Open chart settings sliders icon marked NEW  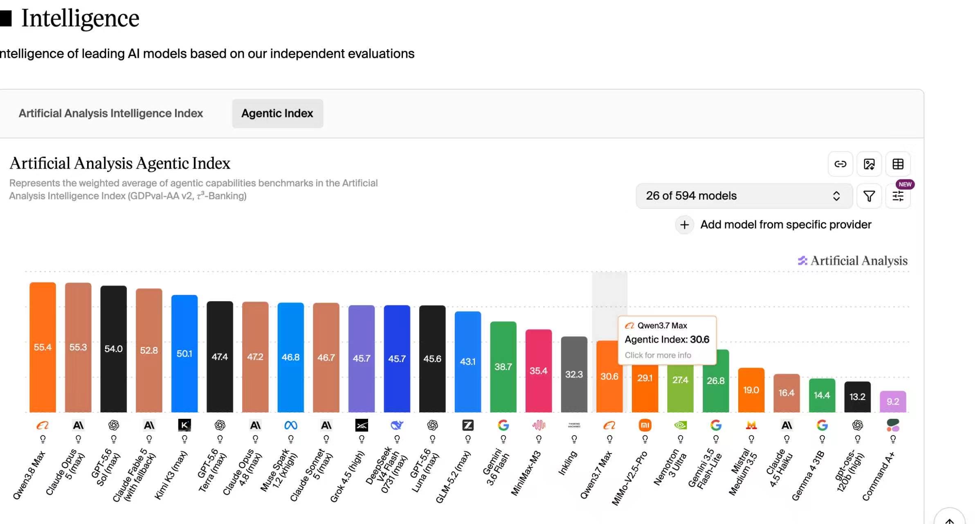898,196
